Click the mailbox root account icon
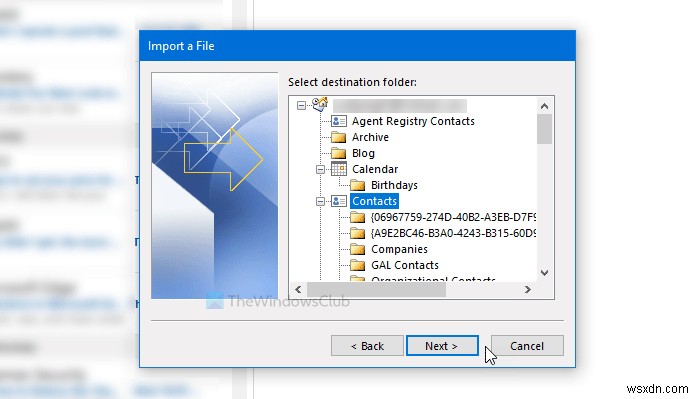The image size is (700, 399). (x=320, y=104)
